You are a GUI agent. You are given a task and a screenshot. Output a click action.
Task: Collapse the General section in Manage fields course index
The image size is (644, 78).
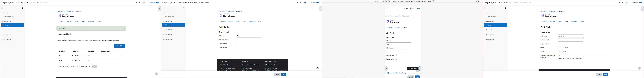[2, 13]
